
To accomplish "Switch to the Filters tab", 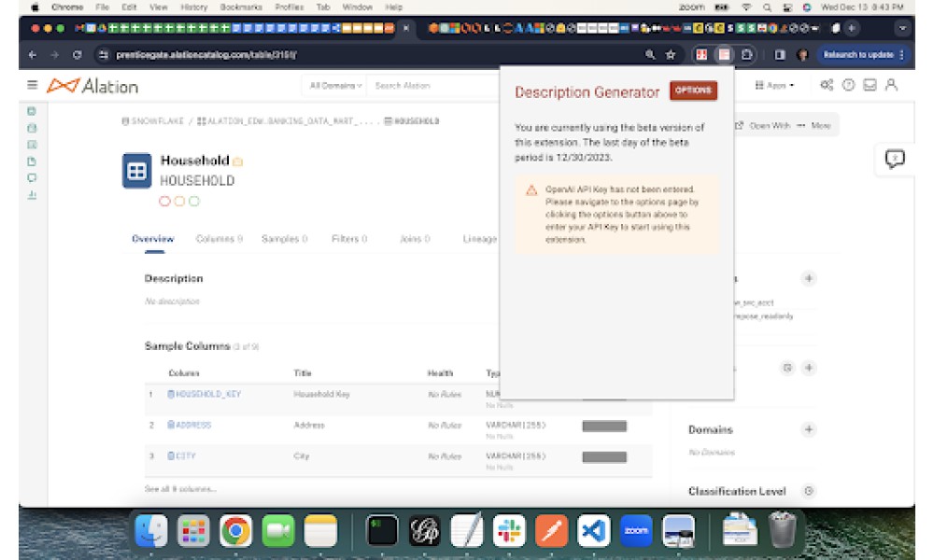I will coord(349,239).
